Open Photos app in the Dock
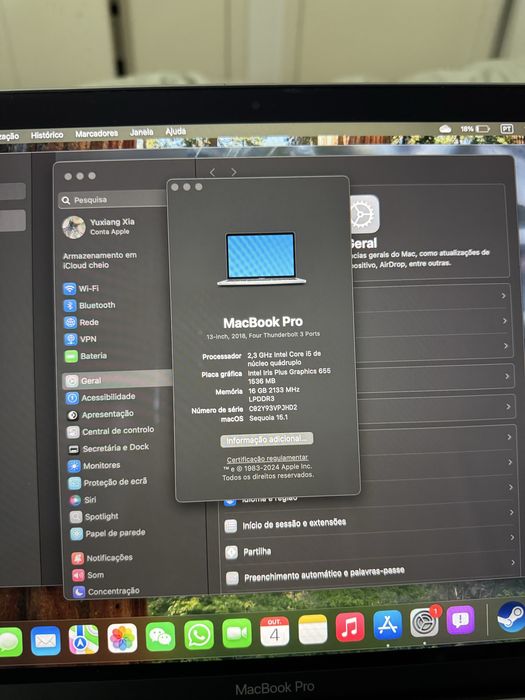This screenshot has height=700, width=525. tap(122, 638)
